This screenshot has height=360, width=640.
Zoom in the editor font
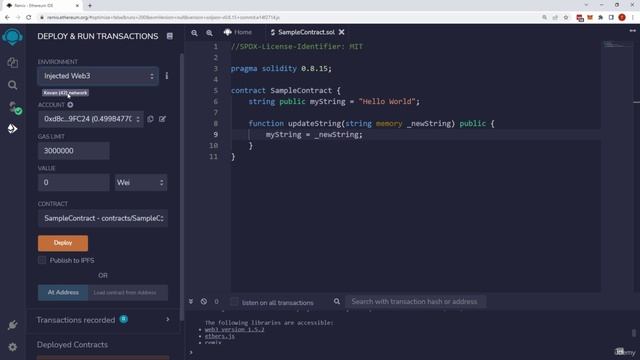pos(209,33)
